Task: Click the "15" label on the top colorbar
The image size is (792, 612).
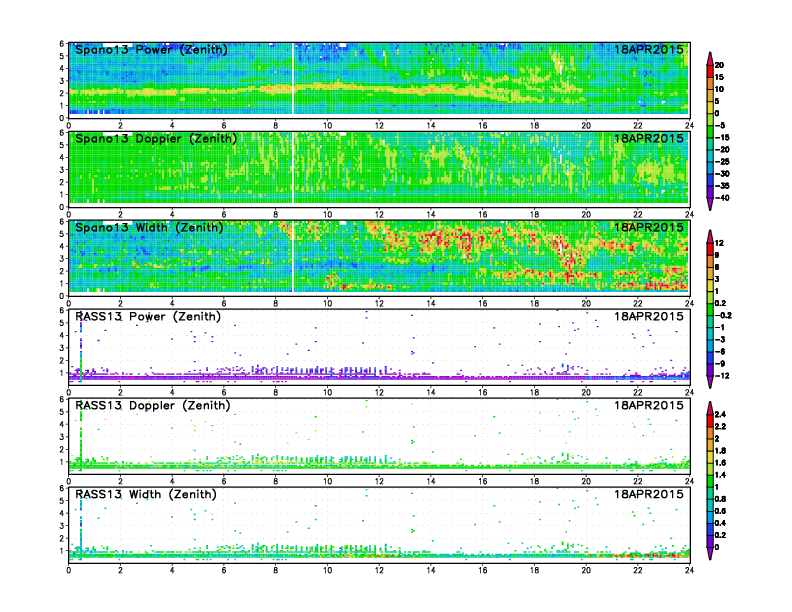Action: 719,77
